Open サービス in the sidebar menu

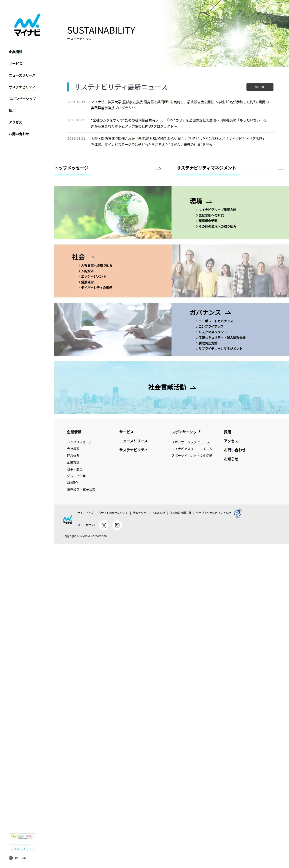click(16, 64)
